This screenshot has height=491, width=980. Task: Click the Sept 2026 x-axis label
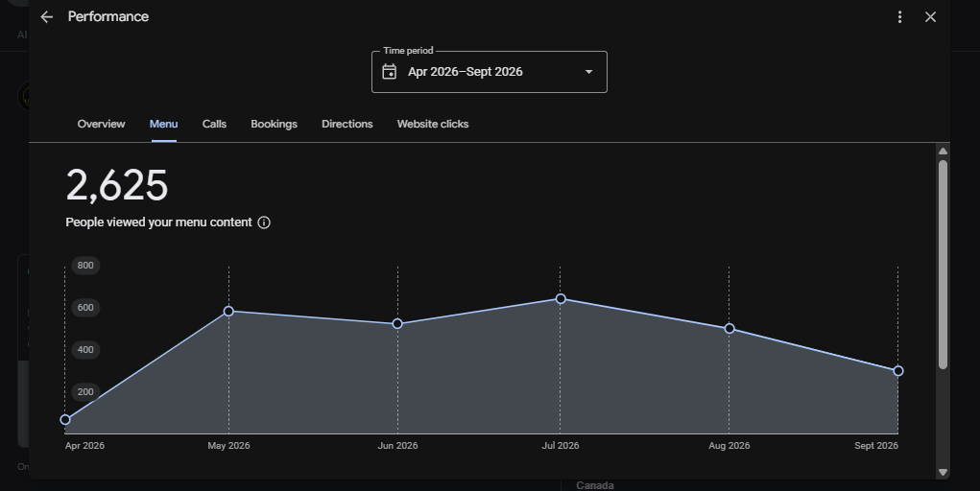coord(876,445)
